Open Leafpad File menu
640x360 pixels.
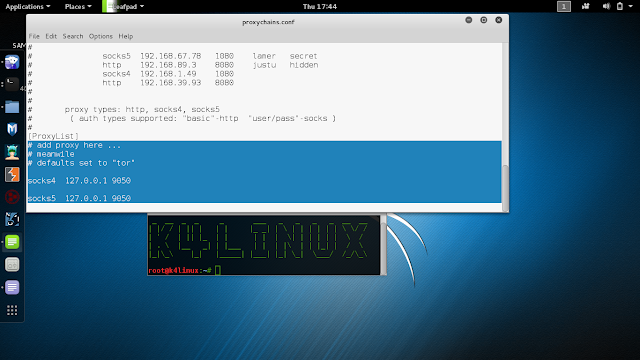34,36
